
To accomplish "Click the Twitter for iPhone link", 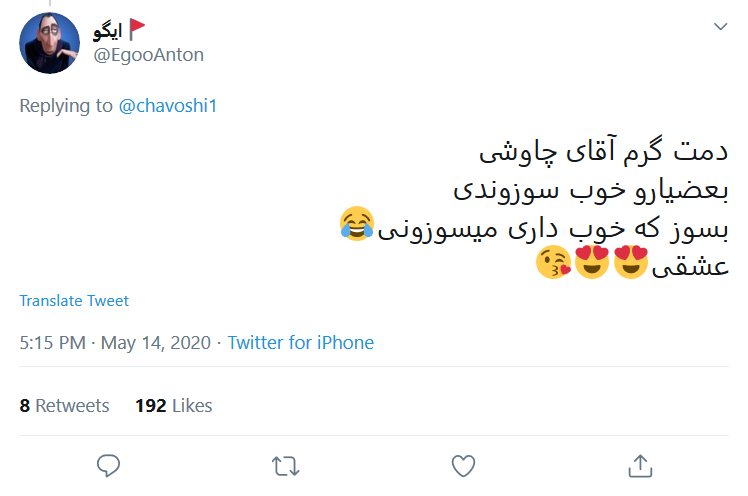I will click(301, 343).
